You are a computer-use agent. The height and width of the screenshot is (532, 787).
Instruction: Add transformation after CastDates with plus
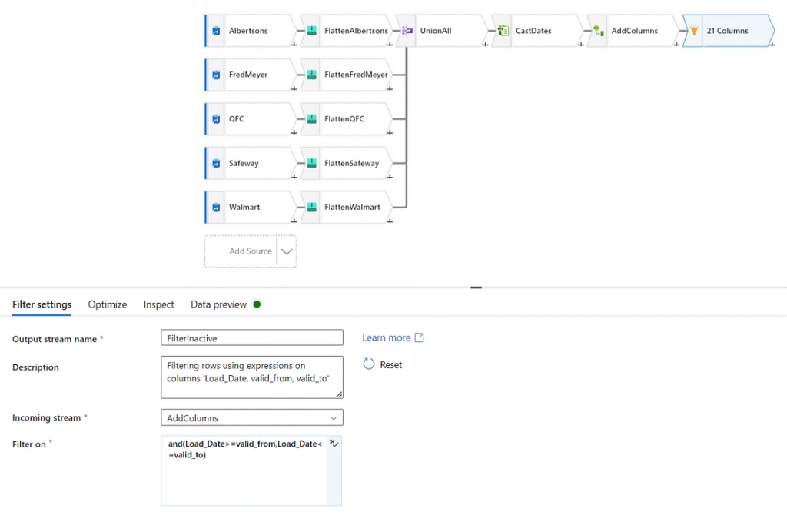(581, 44)
